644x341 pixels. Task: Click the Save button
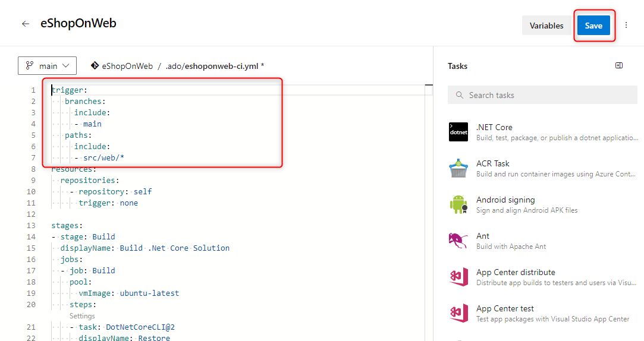point(593,26)
